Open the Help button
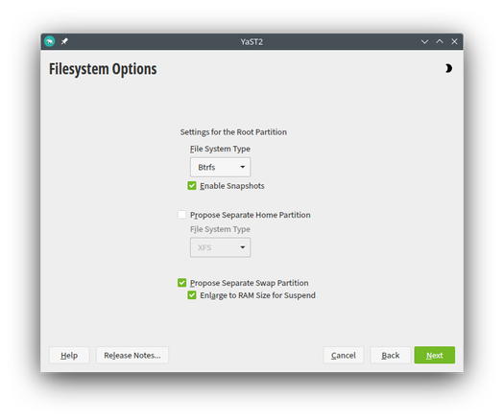Image resolution: width=504 pixels, height=420 pixels. 69,355
